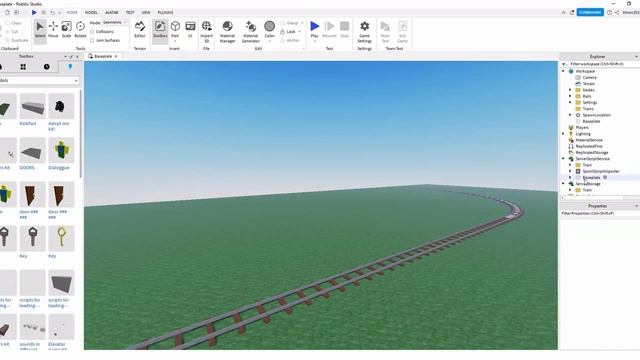
Task: Select Players in the Explorer tree
Action: [x=582, y=128]
